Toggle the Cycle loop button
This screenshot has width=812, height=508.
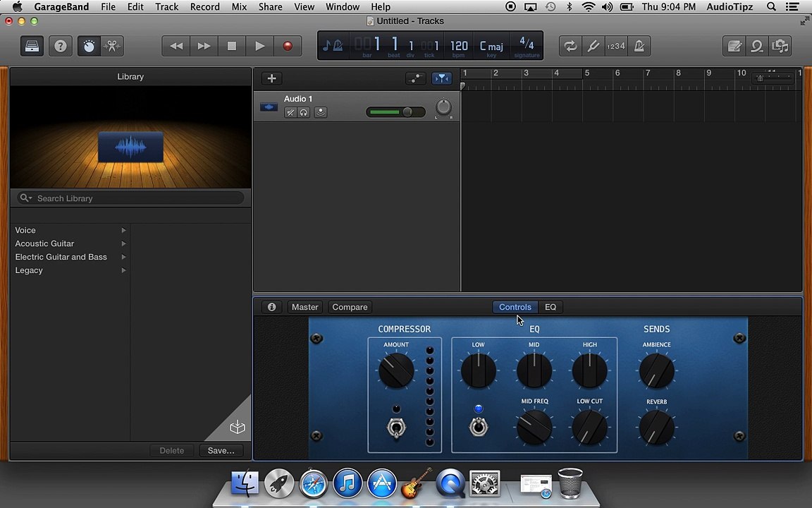point(570,46)
